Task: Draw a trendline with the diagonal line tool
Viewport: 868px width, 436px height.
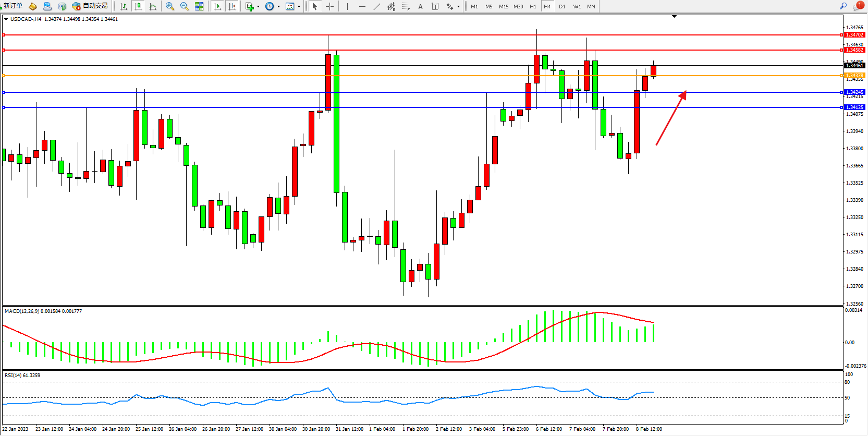Action: 376,6
